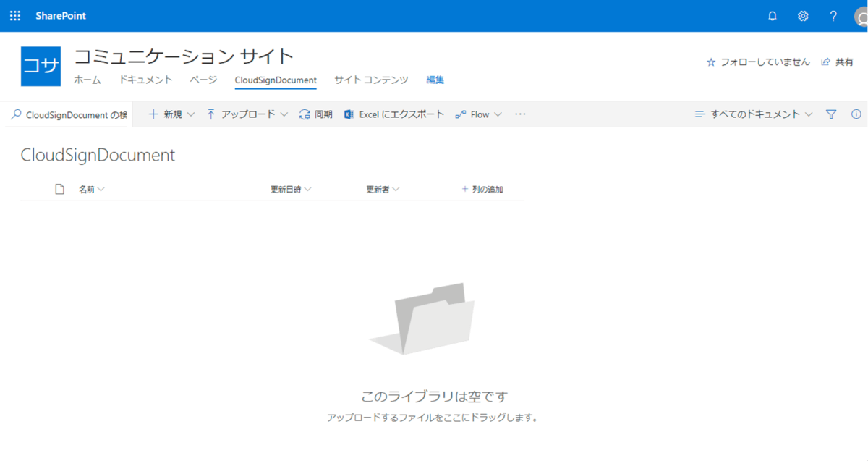Click the 同期 sync icon
This screenshot has height=461, width=868.
(305, 114)
